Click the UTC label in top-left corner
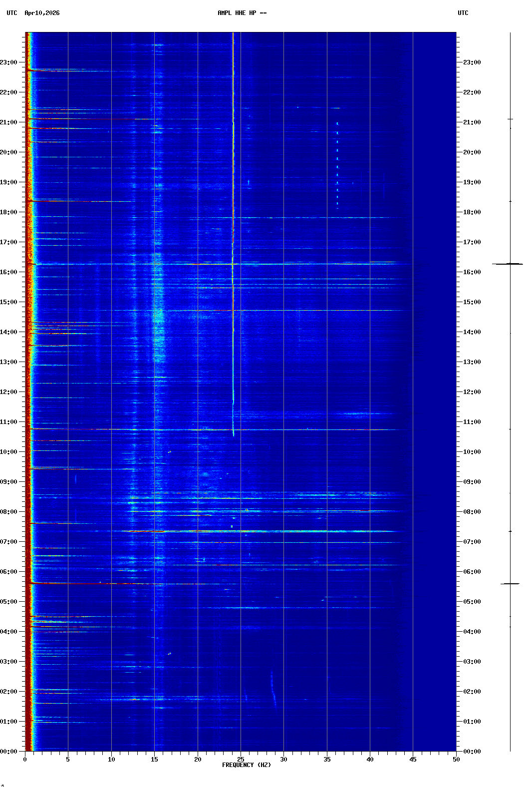The image size is (532, 791). point(11,13)
